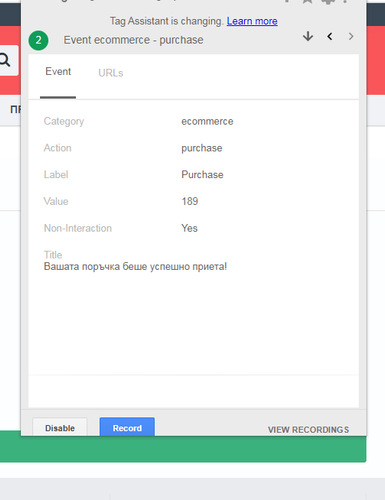Click the green badge showing 2

tap(38, 40)
